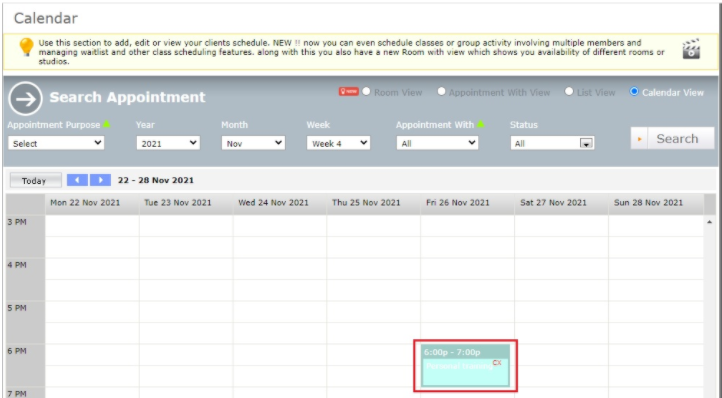Select Calendar View radio button
Viewport: 722px width, 398px height.
(635, 91)
